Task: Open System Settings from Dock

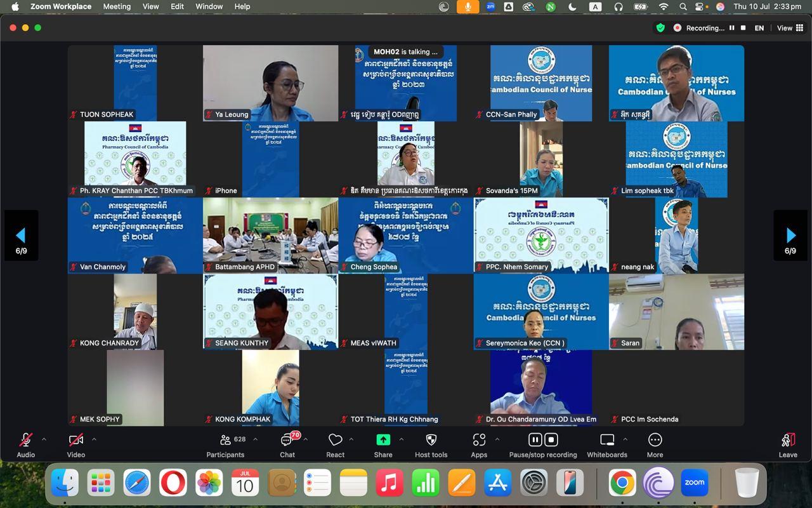Action: pyautogui.click(x=534, y=483)
